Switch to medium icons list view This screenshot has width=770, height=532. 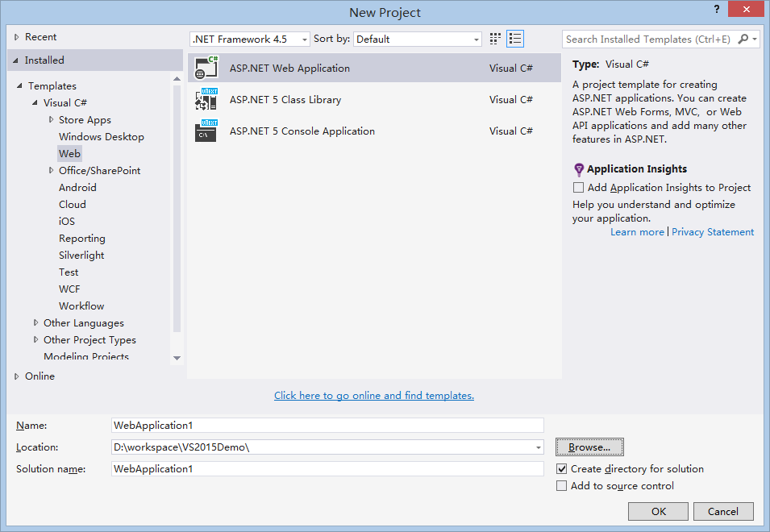pos(515,39)
